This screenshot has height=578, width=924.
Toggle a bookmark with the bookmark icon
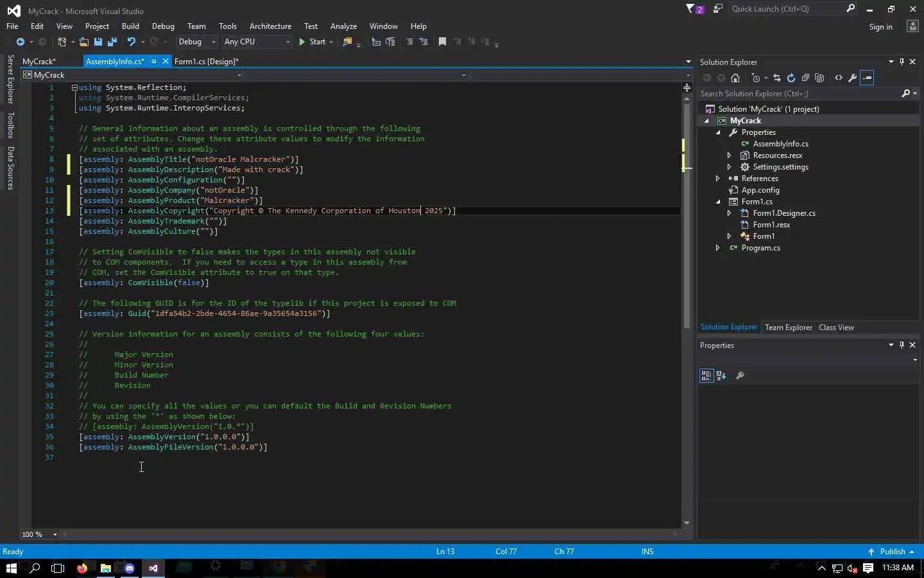pos(442,42)
